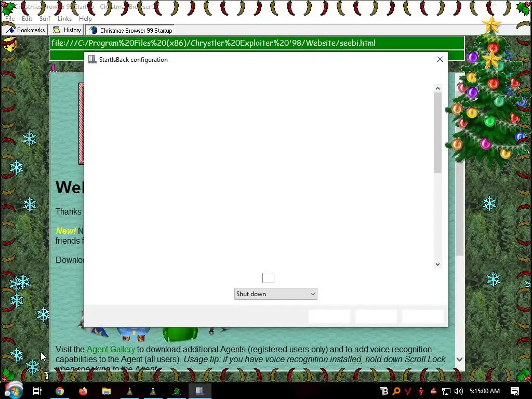Viewport: 532px width, 399px height.
Task: Click the holly icon in the browser title bar
Action: click(7, 7)
